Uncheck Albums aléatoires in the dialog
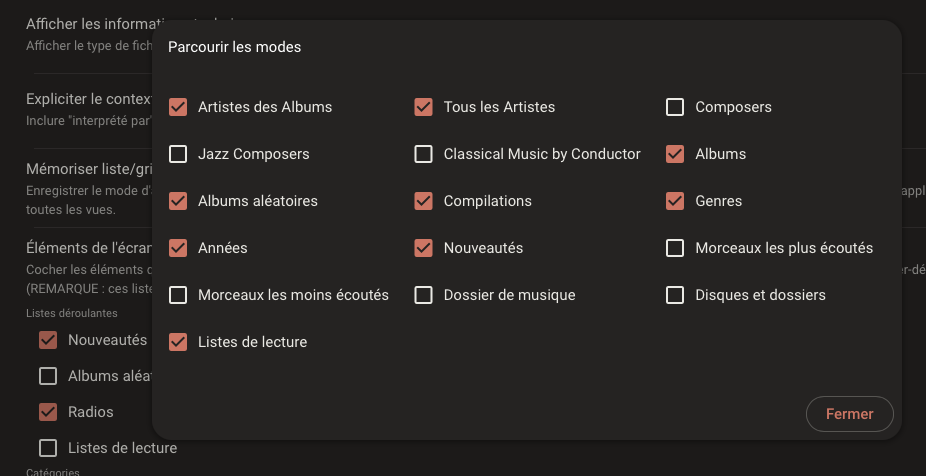Viewport: 926px width, 476px height. point(178,201)
